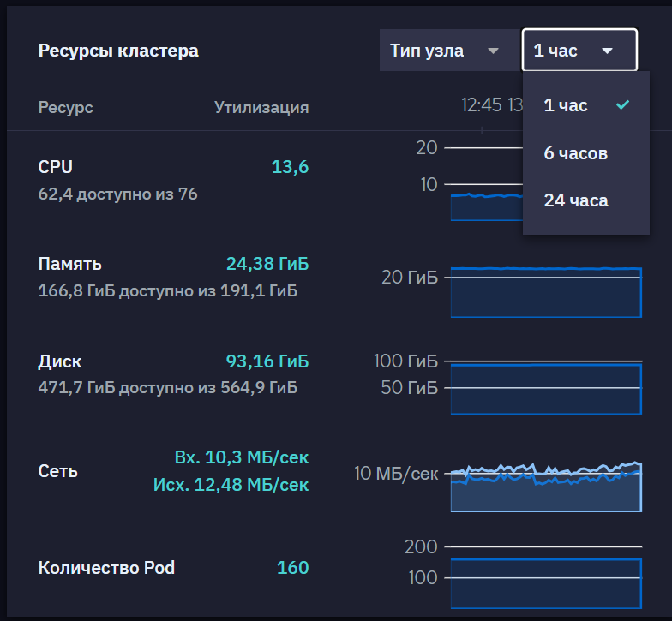
Task: Open the "Тип узла" dropdown
Action: 450,50
